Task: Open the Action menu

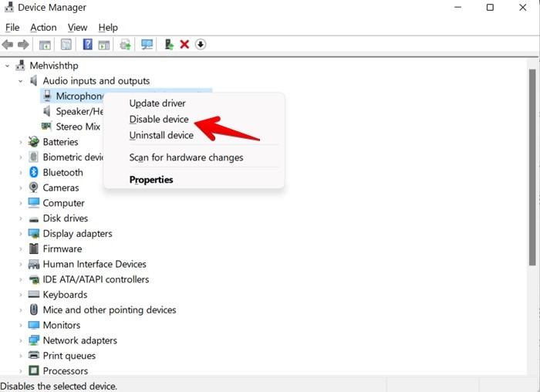Action: (43, 27)
